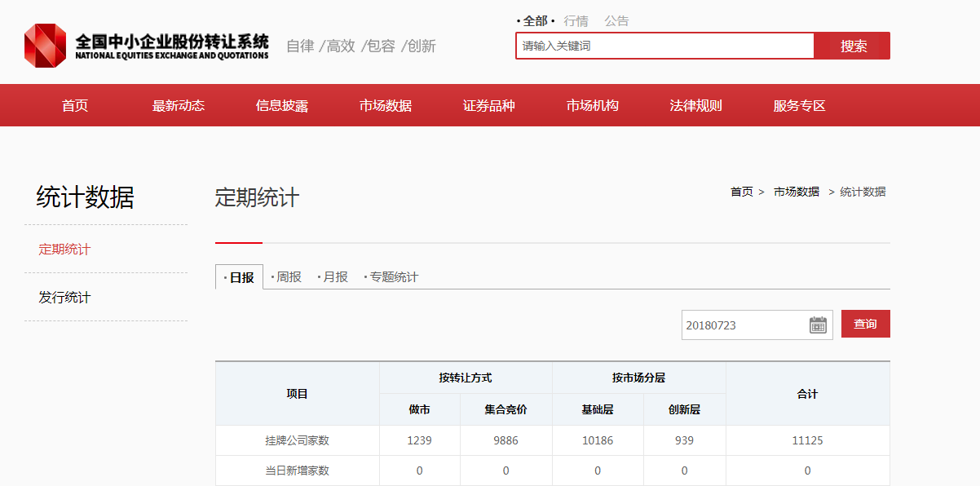Image resolution: width=980 pixels, height=486 pixels.
Task: Select the 公告 search category tab
Action: click(616, 21)
